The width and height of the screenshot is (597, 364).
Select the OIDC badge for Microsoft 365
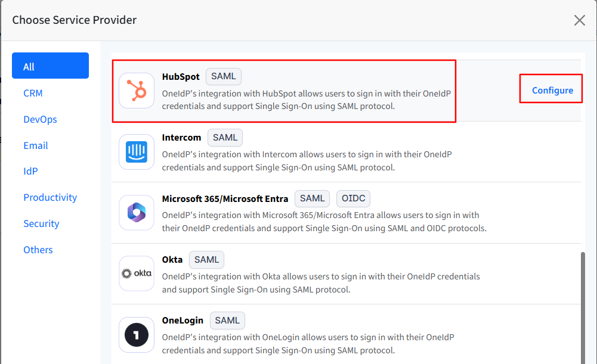[x=353, y=198]
